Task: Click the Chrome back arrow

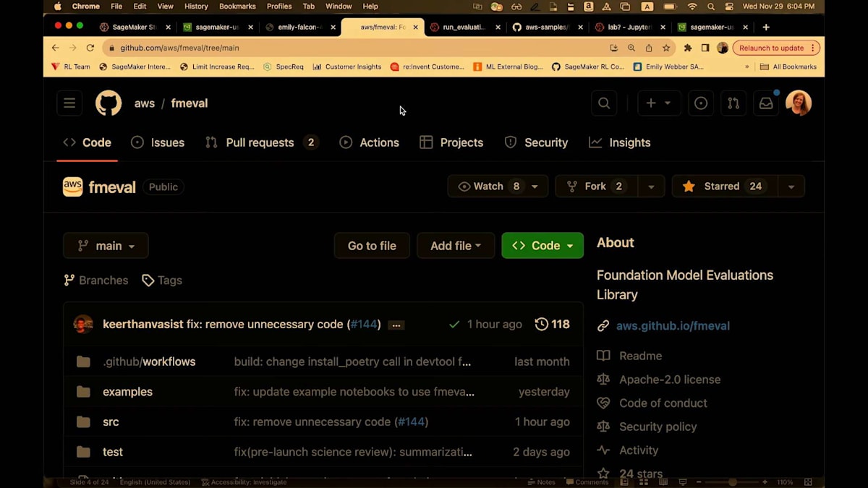Action: coord(56,48)
